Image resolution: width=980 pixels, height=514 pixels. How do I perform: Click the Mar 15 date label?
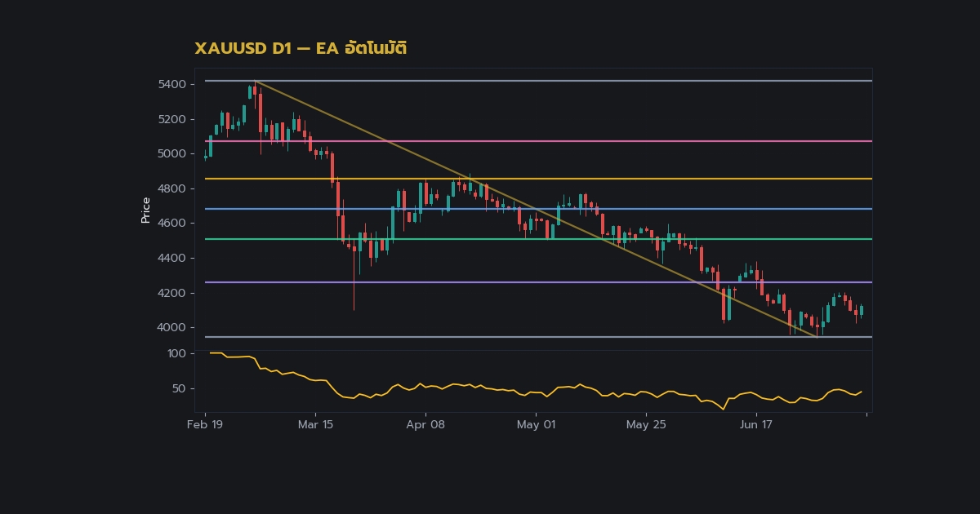pos(316,424)
